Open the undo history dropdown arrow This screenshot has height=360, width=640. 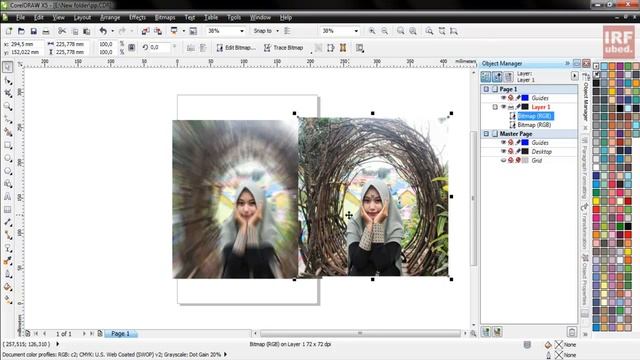[112, 31]
